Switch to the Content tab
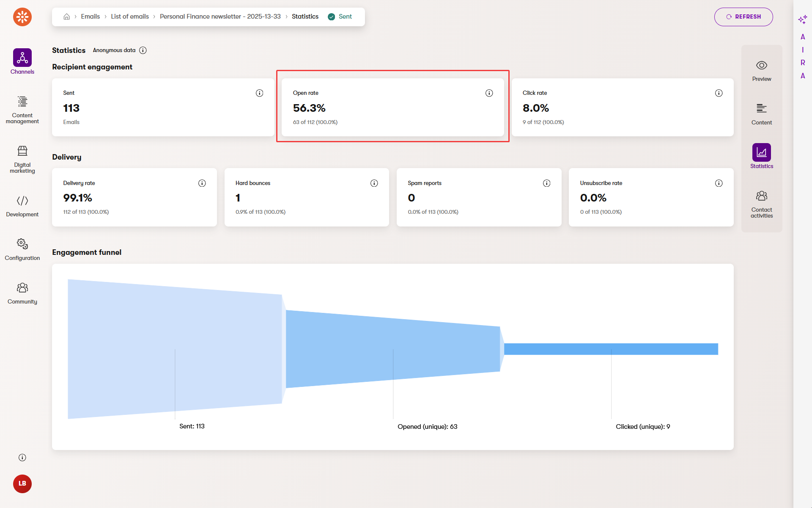Screen dimensions: 812x508 761,114
